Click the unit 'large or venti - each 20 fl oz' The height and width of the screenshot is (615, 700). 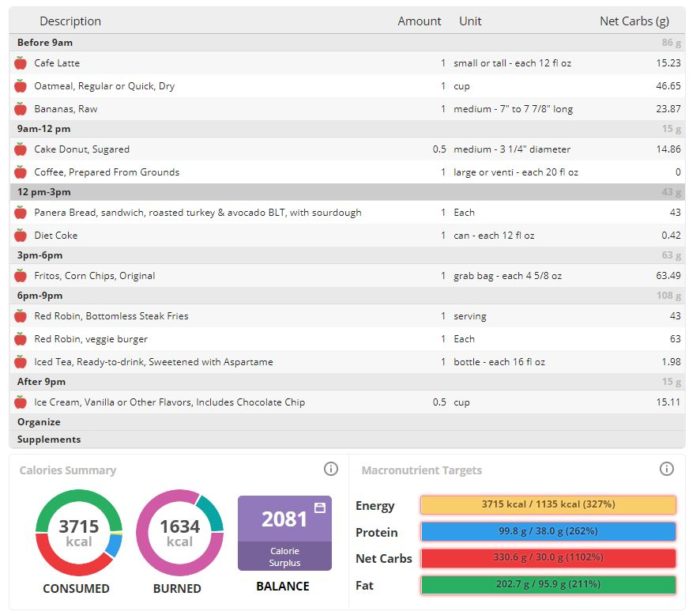click(x=516, y=172)
